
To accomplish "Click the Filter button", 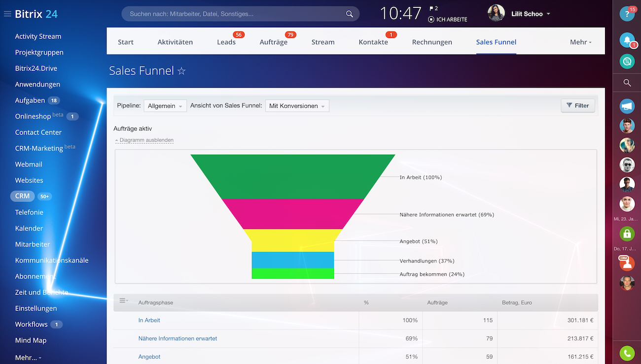I will (x=578, y=105).
